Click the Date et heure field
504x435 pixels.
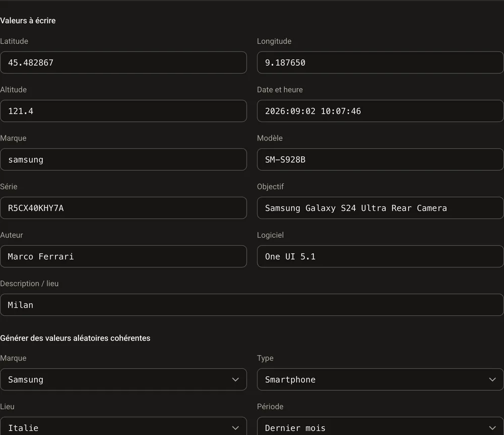(x=380, y=111)
